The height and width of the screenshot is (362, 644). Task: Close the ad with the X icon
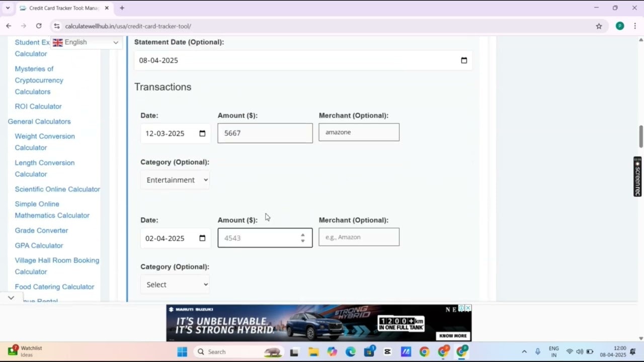(x=468, y=308)
